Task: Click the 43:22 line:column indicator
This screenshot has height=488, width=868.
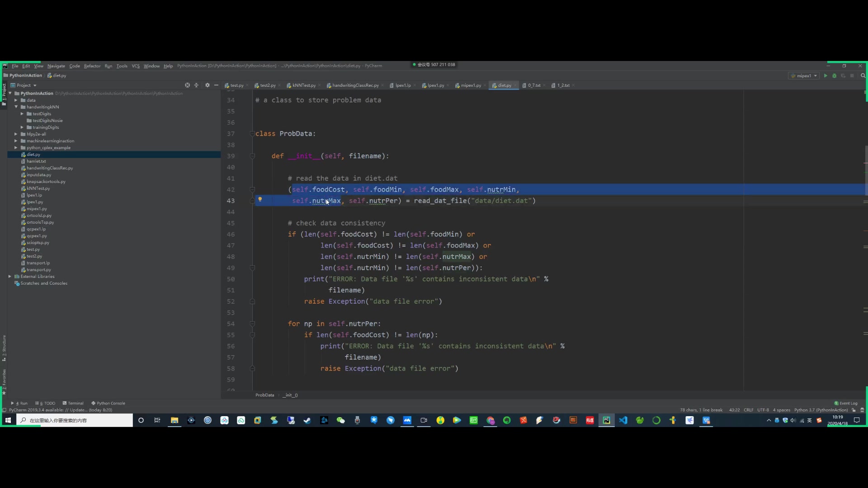Action: point(734,410)
